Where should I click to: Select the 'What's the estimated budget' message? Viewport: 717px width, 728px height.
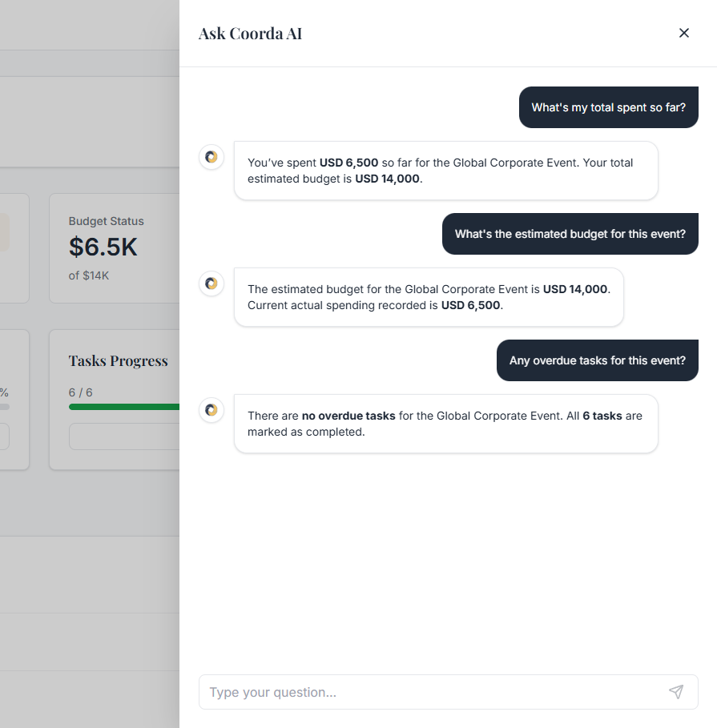(570, 234)
